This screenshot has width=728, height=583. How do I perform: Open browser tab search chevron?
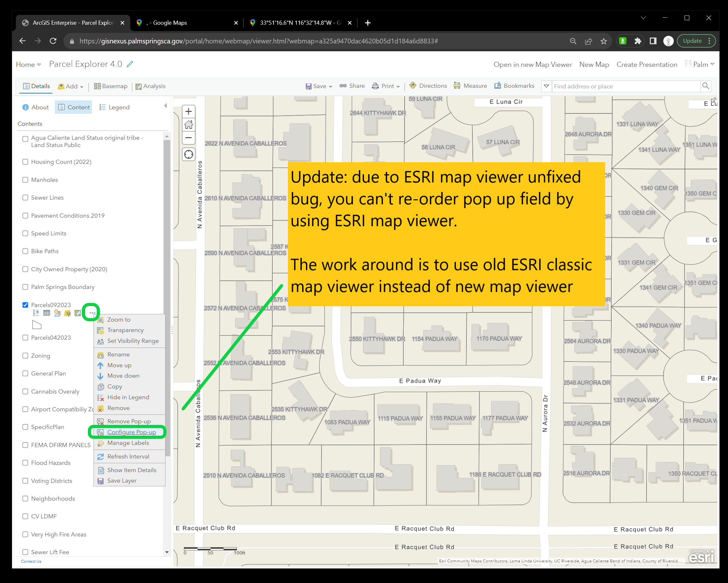click(643, 18)
